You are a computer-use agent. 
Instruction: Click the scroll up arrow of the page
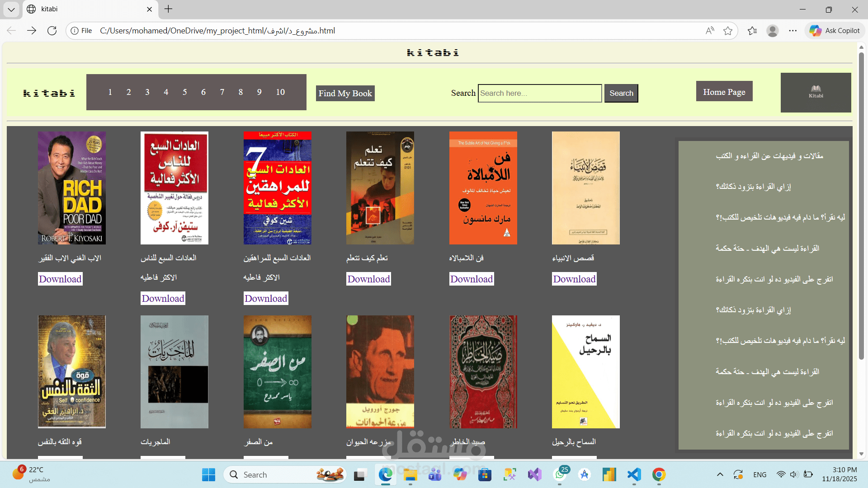point(861,47)
